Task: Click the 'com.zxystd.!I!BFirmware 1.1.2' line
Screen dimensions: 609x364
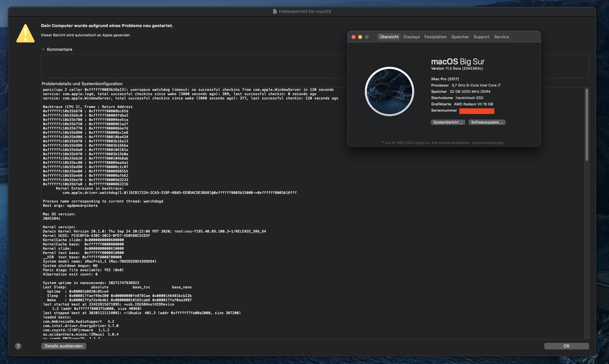Action: [76, 330]
